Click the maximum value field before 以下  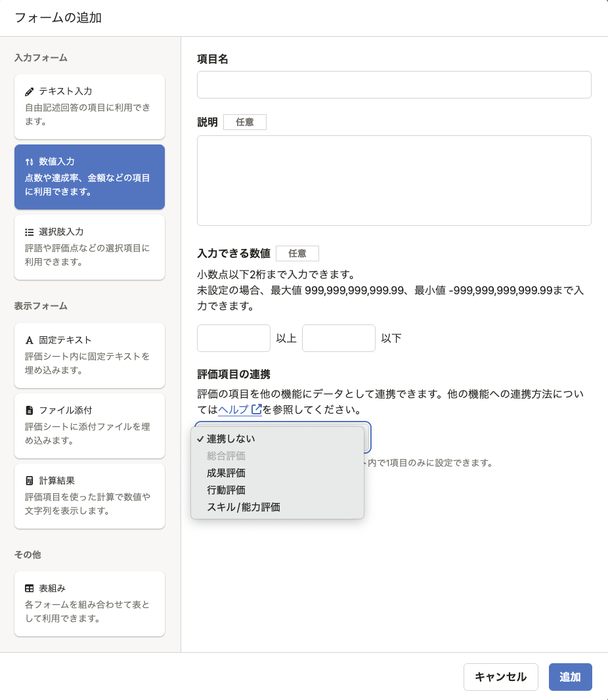click(x=338, y=338)
